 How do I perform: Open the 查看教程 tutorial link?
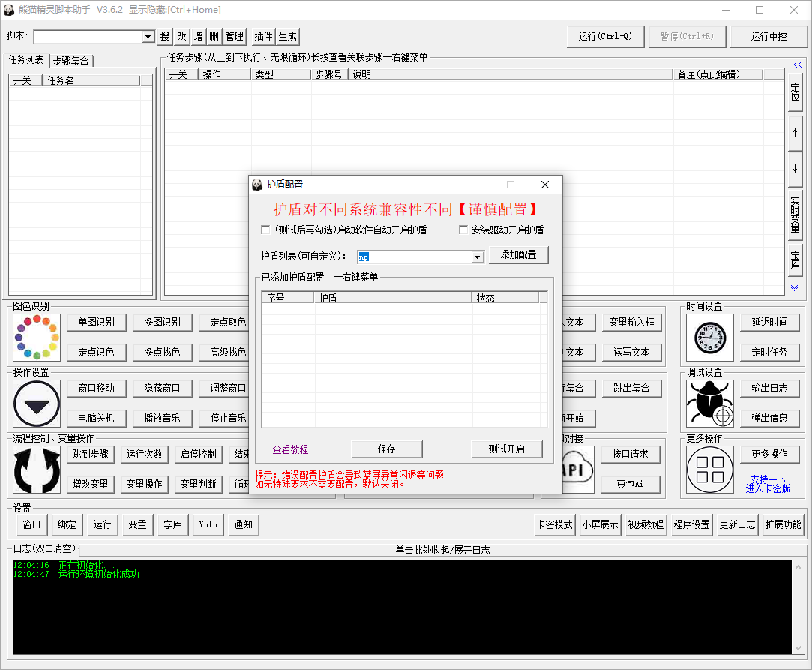click(290, 449)
